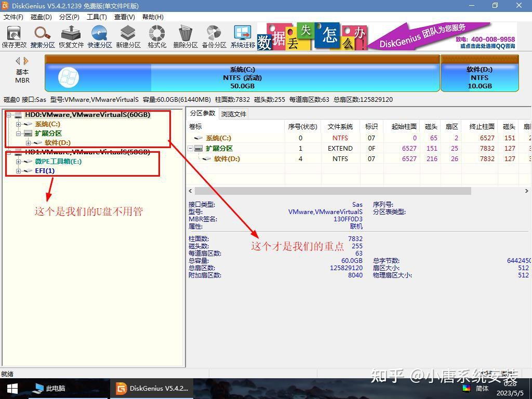Select EFI(1) in the disk tree

tap(45, 170)
